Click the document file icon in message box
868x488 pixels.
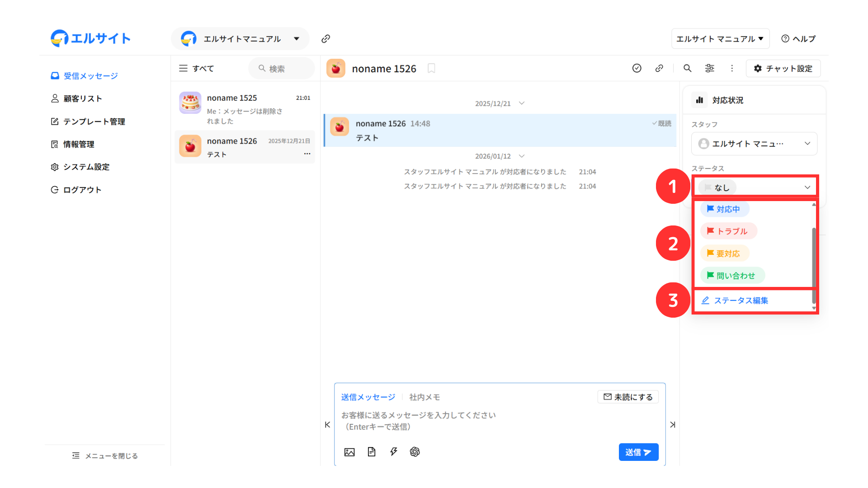pos(372,452)
